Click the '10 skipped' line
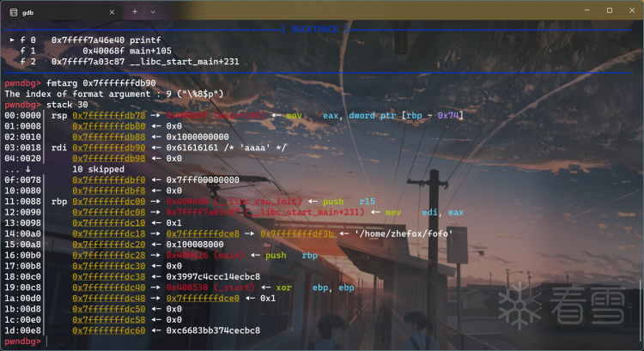The height and width of the screenshot is (351, 644). pyautogui.click(x=98, y=169)
